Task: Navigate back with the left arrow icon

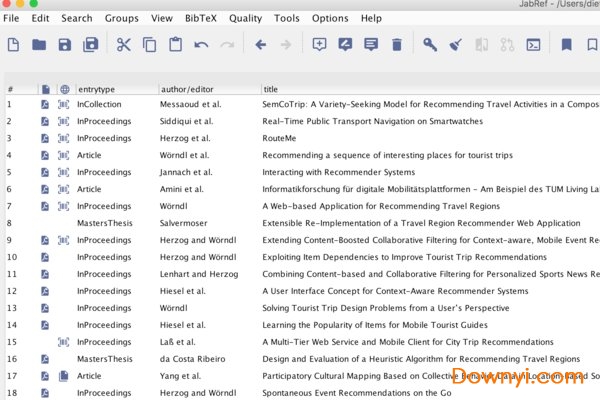Action: (261, 45)
